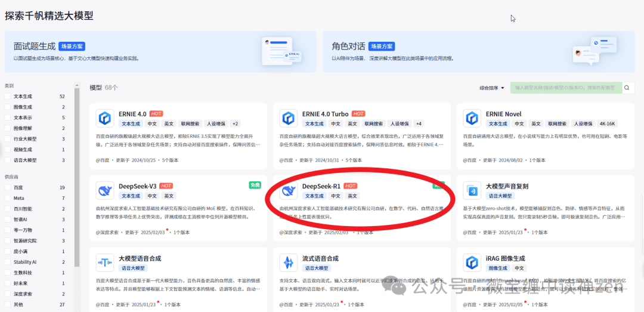Click 场景方案 tag beside 面试题生成
Viewport: 644px width, 312px height.
(72, 47)
